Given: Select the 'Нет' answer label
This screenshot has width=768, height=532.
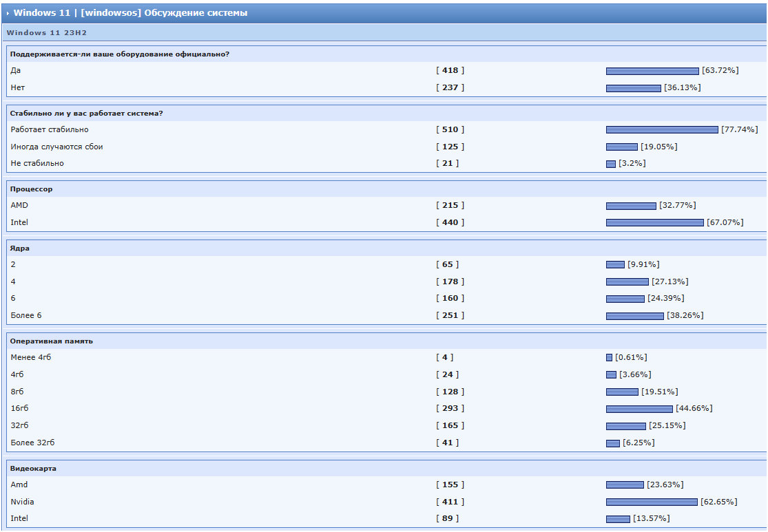Looking at the screenshot, I should [x=18, y=87].
